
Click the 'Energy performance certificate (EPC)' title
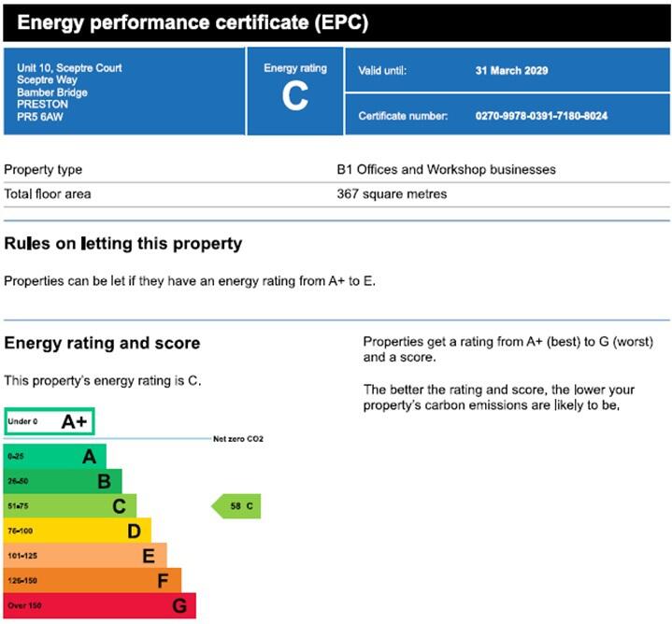[x=193, y=22]
